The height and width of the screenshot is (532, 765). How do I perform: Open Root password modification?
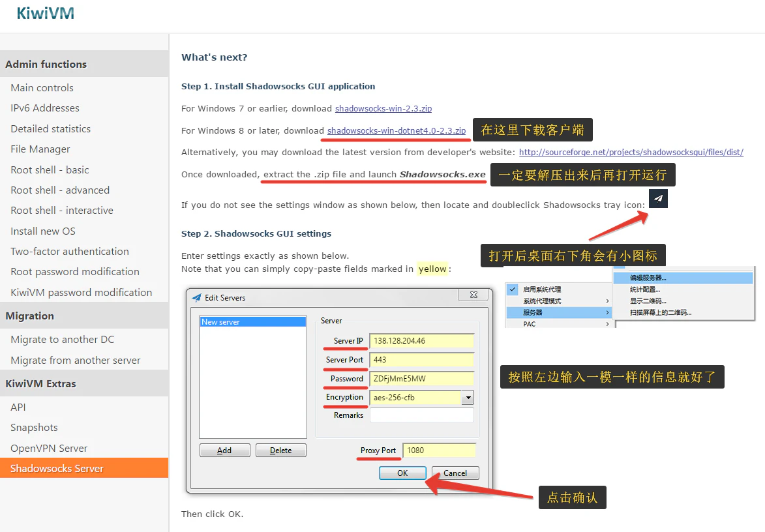pos(75,272)
